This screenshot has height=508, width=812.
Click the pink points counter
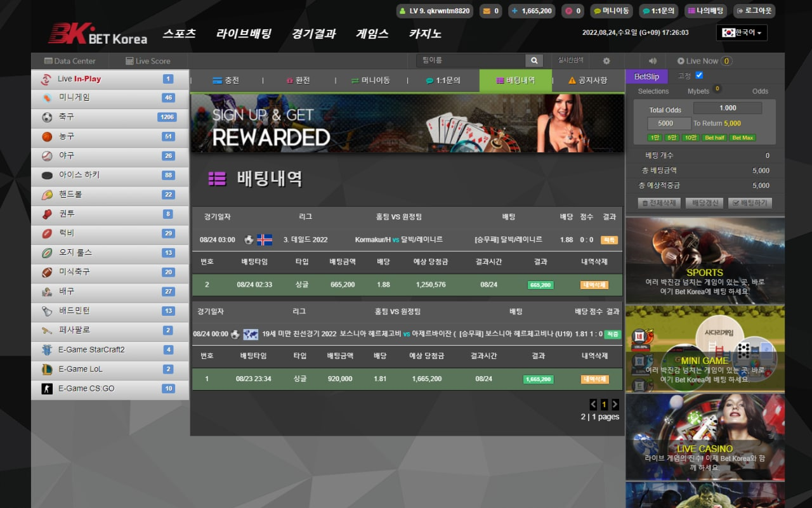point(573,11)
